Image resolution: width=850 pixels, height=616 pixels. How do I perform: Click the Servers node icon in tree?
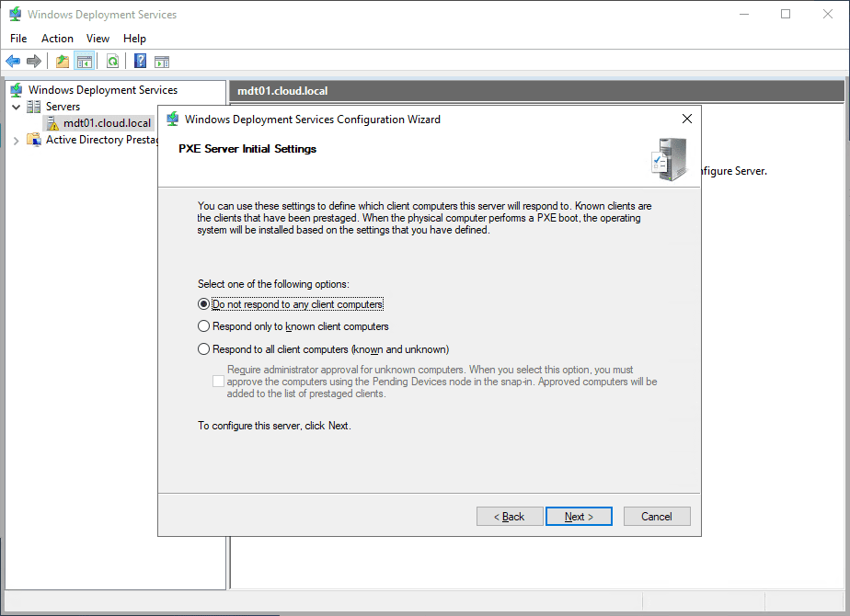[34, 106]
